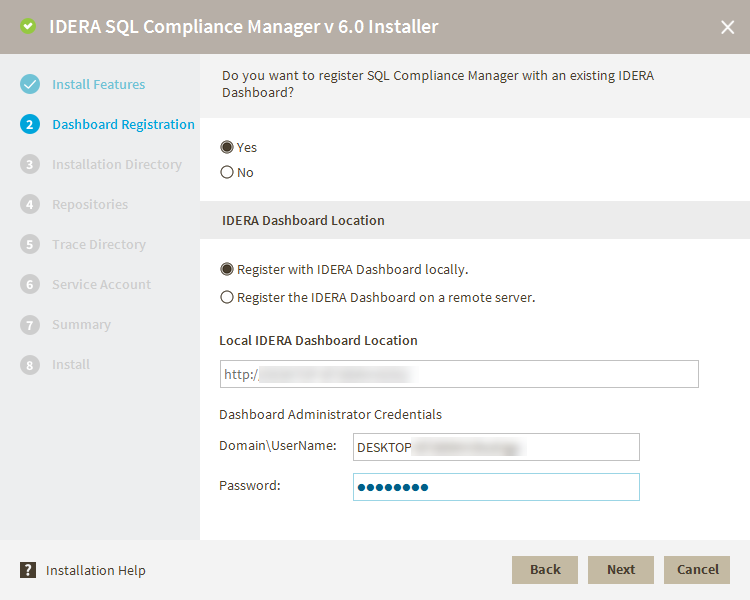Click the green IDERA installer logo icon

pyautogui.click(x=28, y=27)
